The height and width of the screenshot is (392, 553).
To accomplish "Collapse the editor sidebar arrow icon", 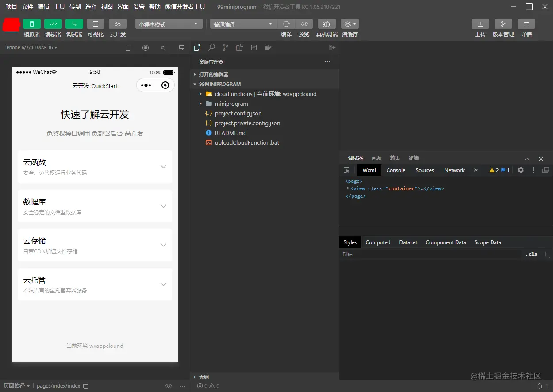I will point(332,47).
